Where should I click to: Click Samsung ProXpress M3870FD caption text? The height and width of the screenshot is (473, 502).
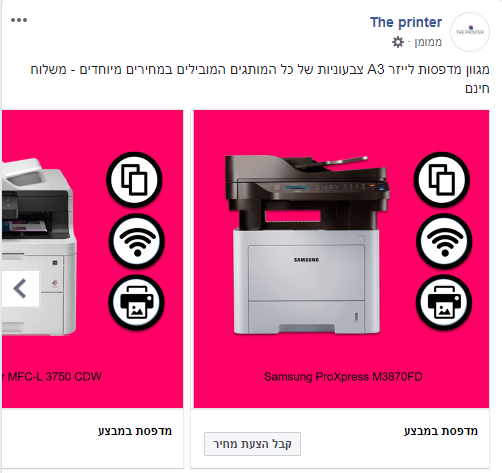(343, 377)
